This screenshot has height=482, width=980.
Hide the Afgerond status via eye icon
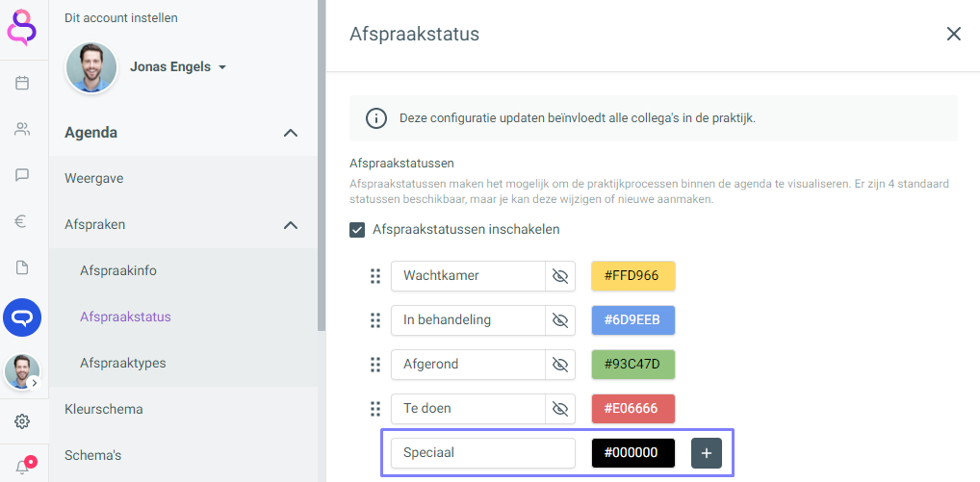(x=560, y=365)
